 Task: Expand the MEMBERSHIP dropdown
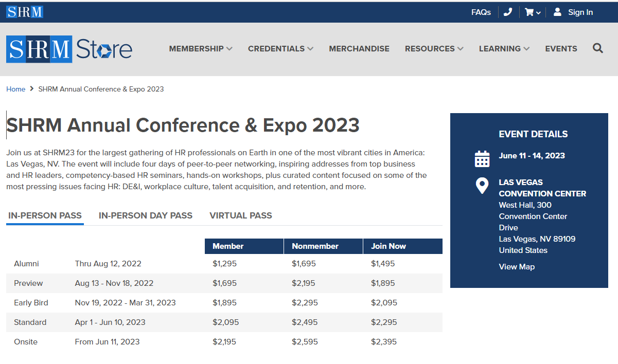[x=201, y=48]
